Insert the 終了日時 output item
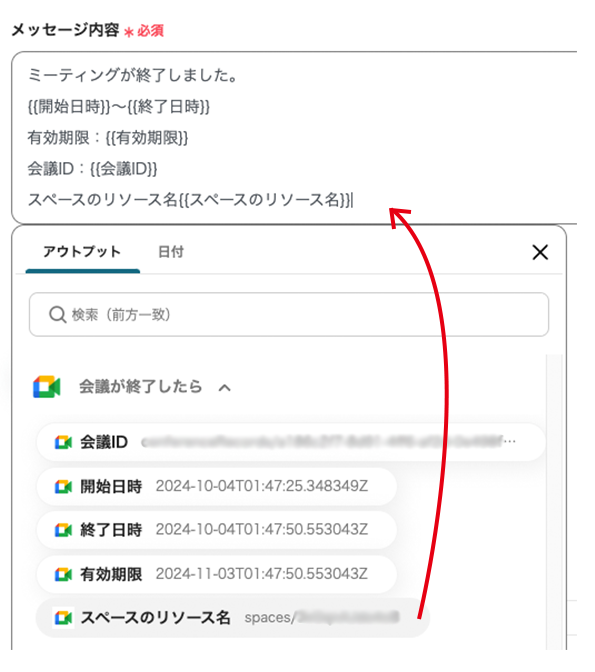The width and height of the screenshot is (595, 672). pos(216,530)
